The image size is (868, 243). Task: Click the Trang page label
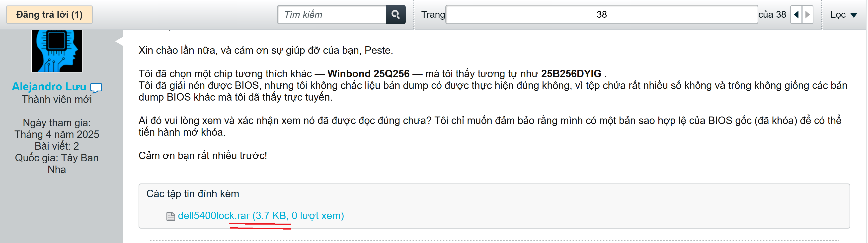point(433,14)
